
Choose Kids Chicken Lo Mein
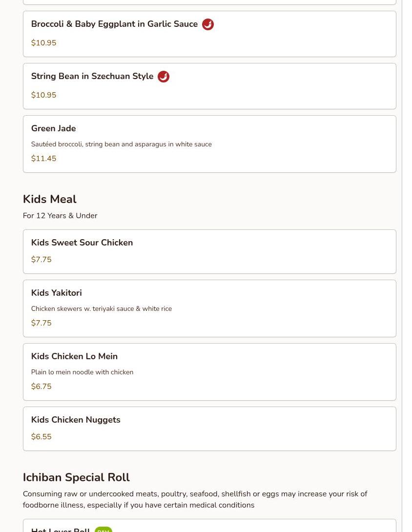click(74, 357)
